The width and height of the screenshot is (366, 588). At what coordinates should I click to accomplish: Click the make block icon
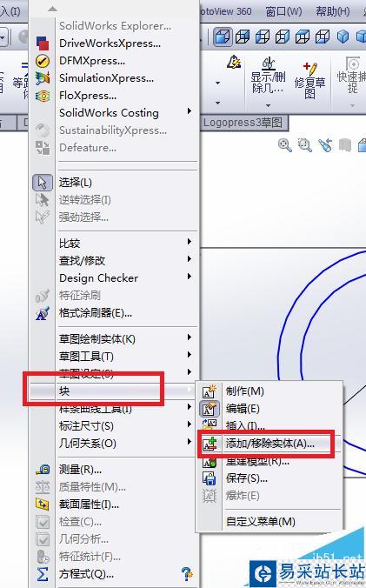tap(210, 391)
